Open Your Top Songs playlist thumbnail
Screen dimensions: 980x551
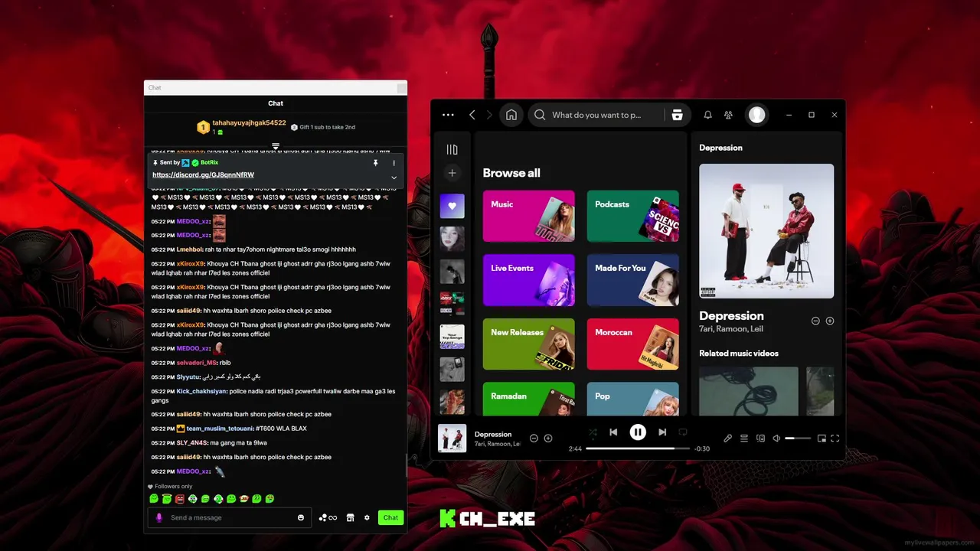pos(452,337)
